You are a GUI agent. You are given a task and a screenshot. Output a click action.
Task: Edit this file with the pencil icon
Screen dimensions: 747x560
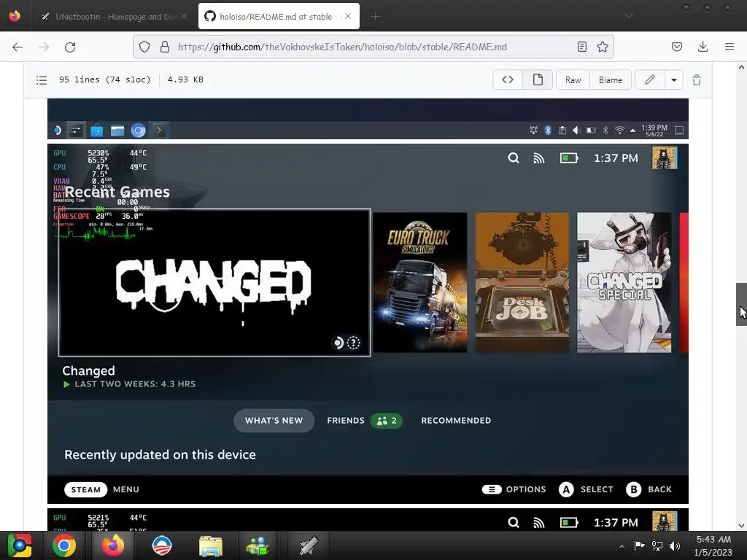[x=650, y=79]
